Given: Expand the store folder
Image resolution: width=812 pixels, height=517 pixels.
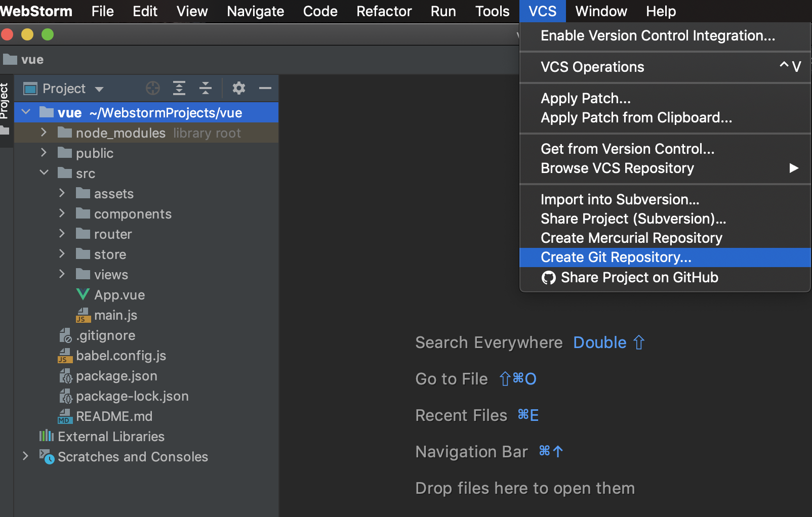Looking at the screenshot, I should point(62,254).
